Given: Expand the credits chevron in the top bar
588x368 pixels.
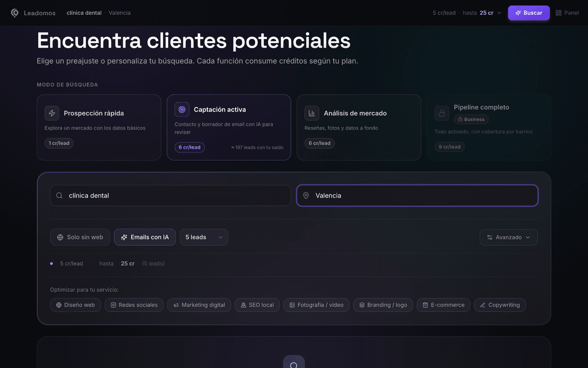Looking at the screenshot, I should tap(499, 13).
